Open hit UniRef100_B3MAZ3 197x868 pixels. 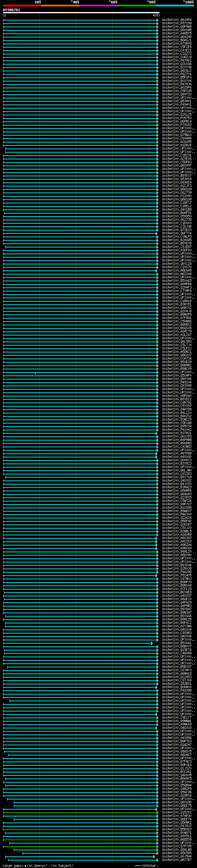pos(177,487)
